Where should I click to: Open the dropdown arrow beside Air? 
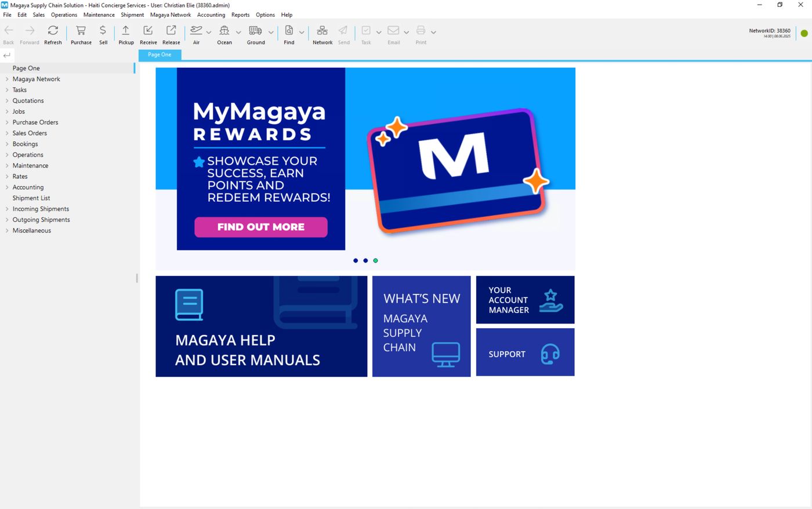pos(209,32)
